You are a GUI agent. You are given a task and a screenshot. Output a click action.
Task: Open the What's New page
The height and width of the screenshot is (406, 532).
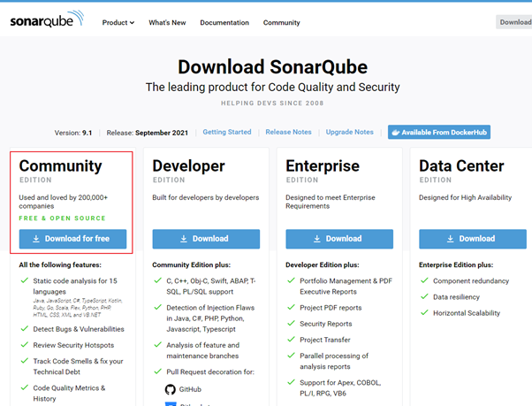(x=167, y=23)
